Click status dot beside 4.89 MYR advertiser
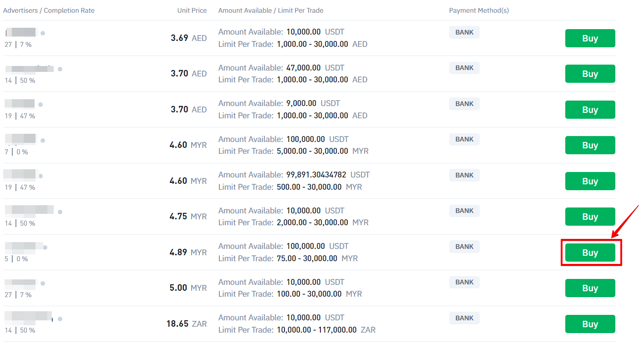 pos(45,248)
